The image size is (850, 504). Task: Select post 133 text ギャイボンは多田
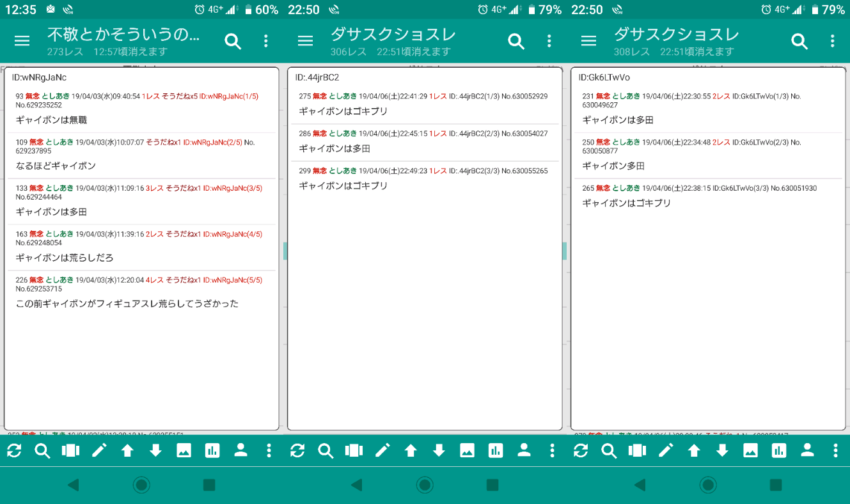51,212
